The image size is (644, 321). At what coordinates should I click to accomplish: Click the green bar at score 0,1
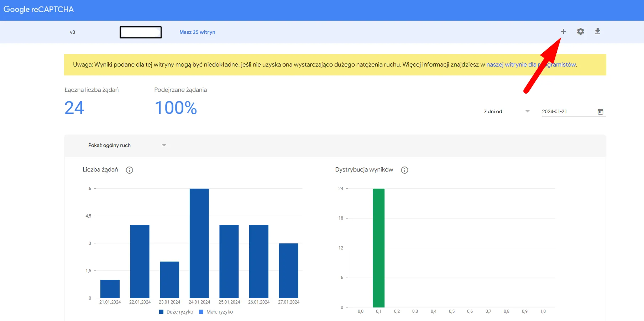379,248
